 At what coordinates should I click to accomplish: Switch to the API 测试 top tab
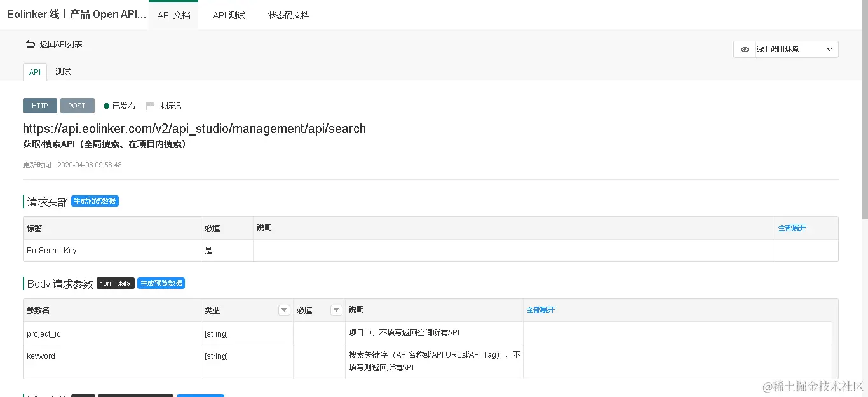[229, 15]
